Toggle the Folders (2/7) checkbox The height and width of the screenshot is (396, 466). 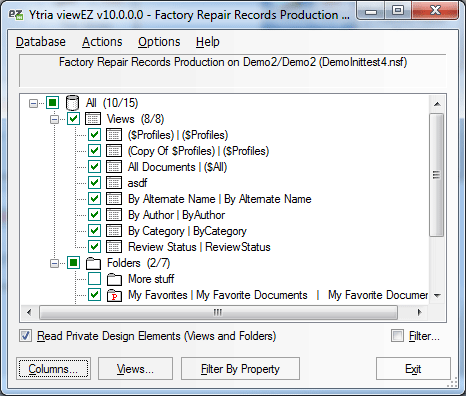[73, 263]
